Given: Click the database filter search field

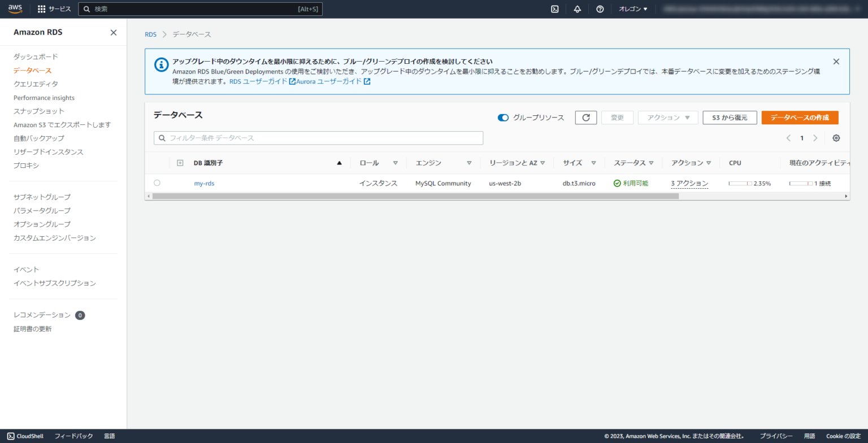Looking at the screenshot, I should [318, 137].
